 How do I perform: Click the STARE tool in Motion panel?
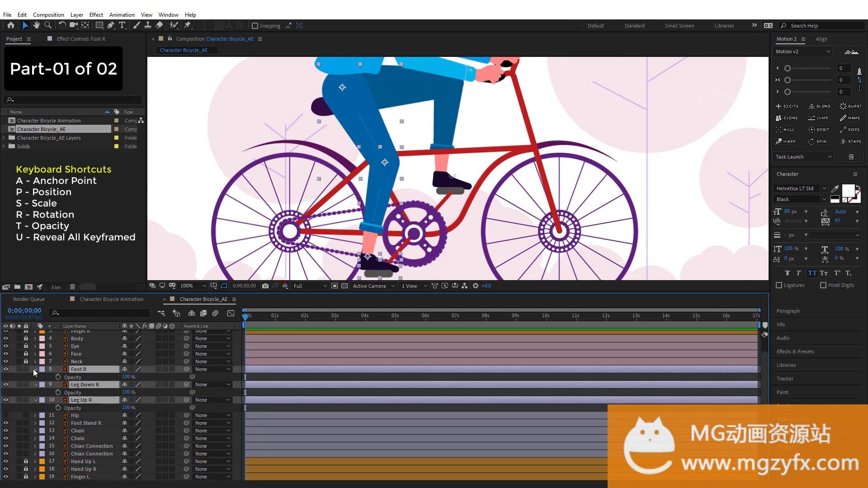[x=851, y=141]
